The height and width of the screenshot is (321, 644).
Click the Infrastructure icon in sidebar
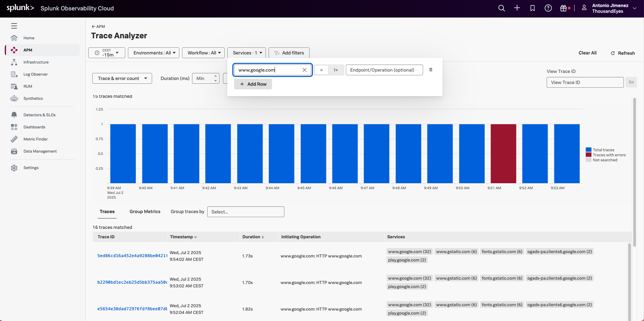pyautogui.click(x=14, y=62)
